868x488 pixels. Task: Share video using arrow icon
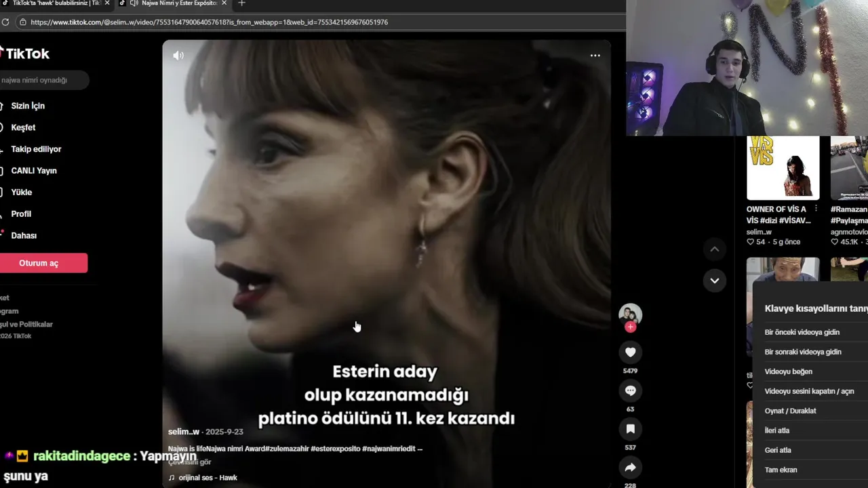630,468
